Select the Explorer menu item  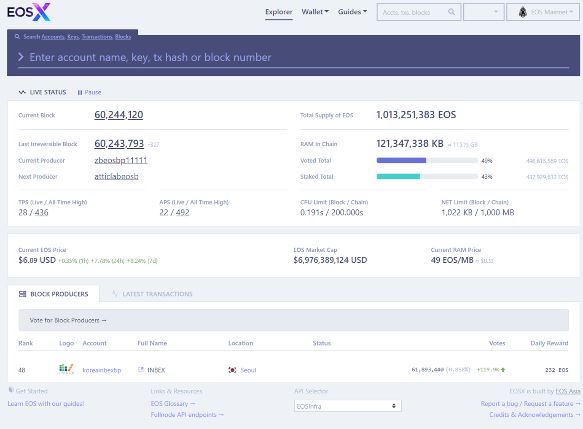tap(278, 12)
